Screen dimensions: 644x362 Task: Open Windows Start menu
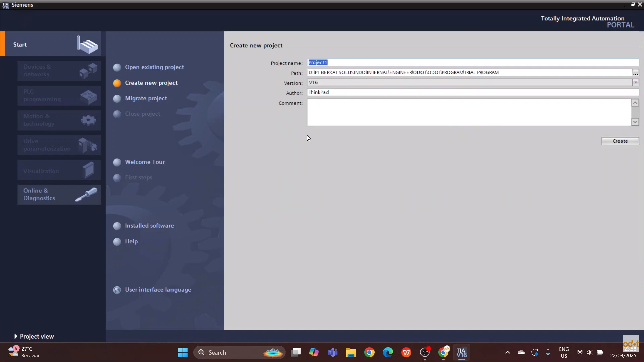(x=183, y=353)
